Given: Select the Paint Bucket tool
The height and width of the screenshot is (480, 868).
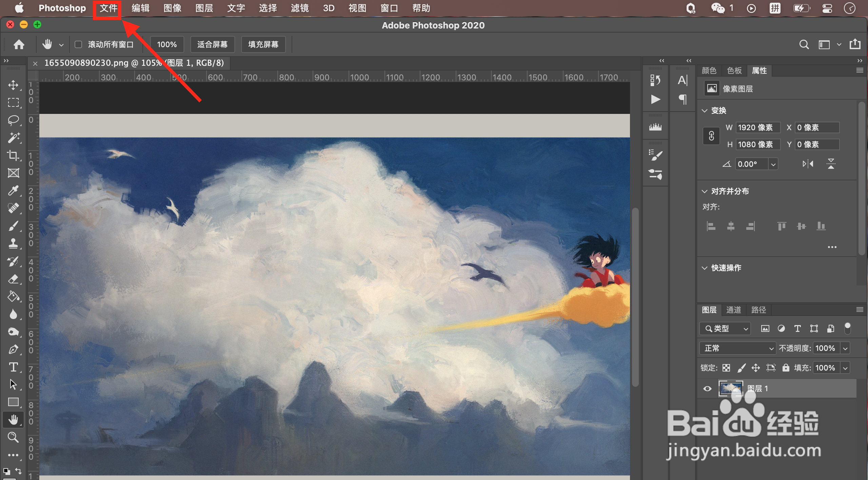Looking at the screenshot, I should pyautogui.click(x=13, y=297).
